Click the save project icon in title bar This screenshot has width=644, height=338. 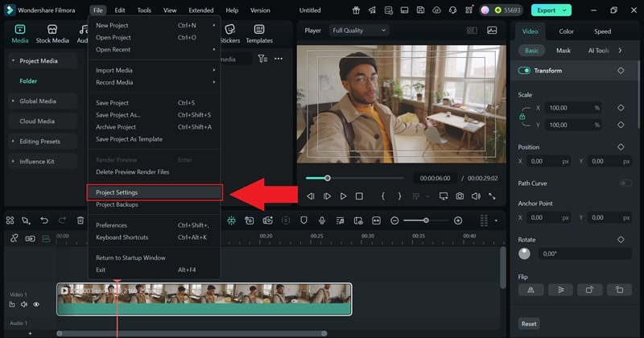[420, 10]
